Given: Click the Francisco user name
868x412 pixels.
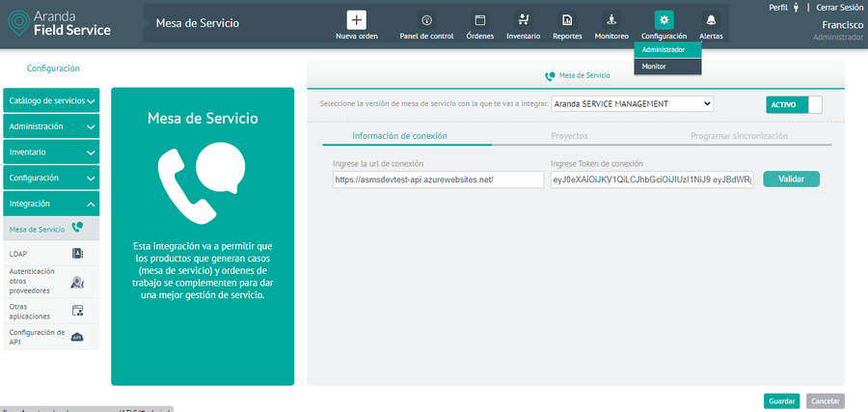Looking at the screenshot, I should click(843, 25).
